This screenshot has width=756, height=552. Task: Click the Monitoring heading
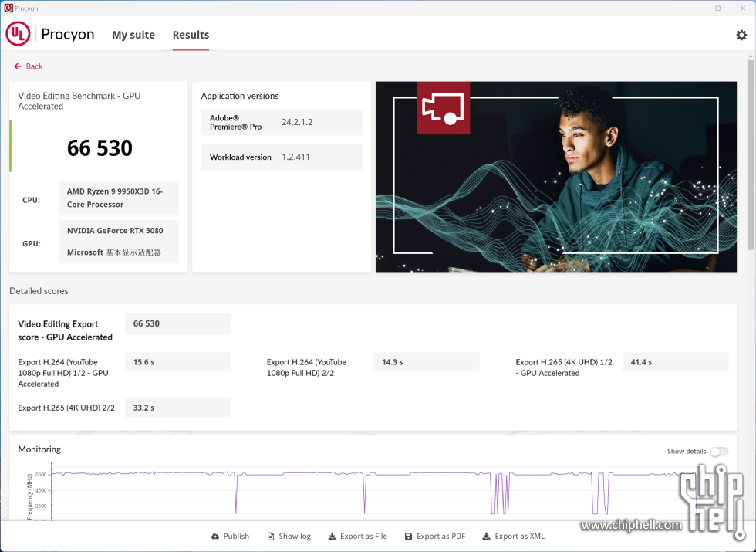click(39, 449)
